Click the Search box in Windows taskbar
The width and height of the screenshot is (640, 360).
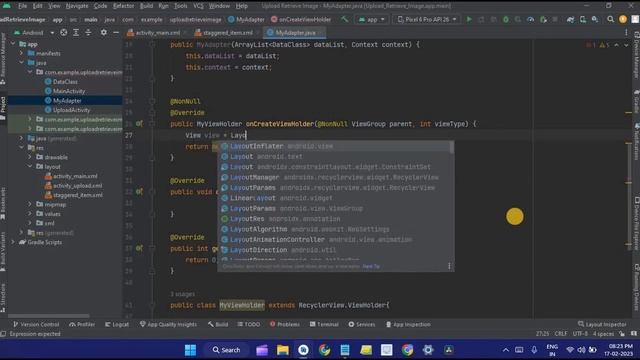226,350
